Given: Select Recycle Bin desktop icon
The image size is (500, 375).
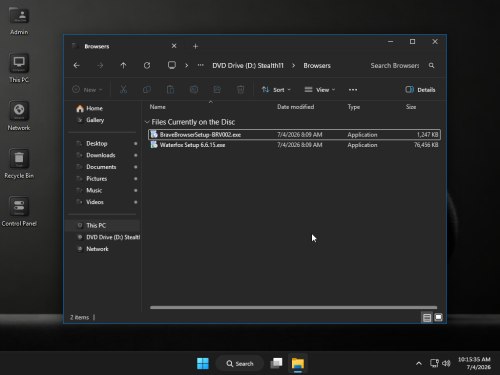Looking at the screenshot, I should (19, 164).
